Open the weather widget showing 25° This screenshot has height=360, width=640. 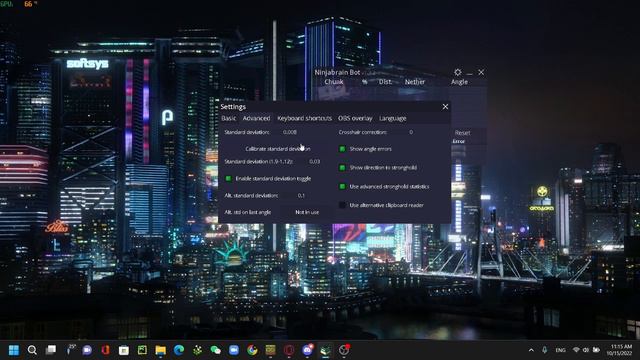tap(70, 349)
